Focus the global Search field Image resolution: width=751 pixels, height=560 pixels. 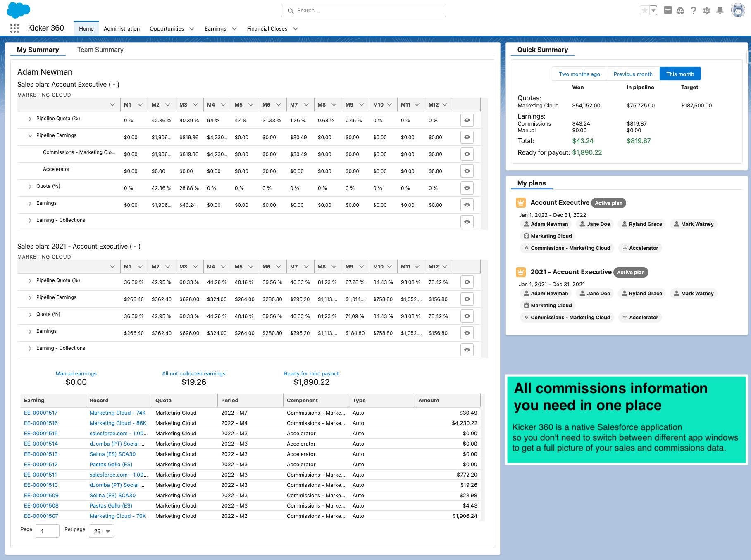pyautogui.click(x=364, y=11)
